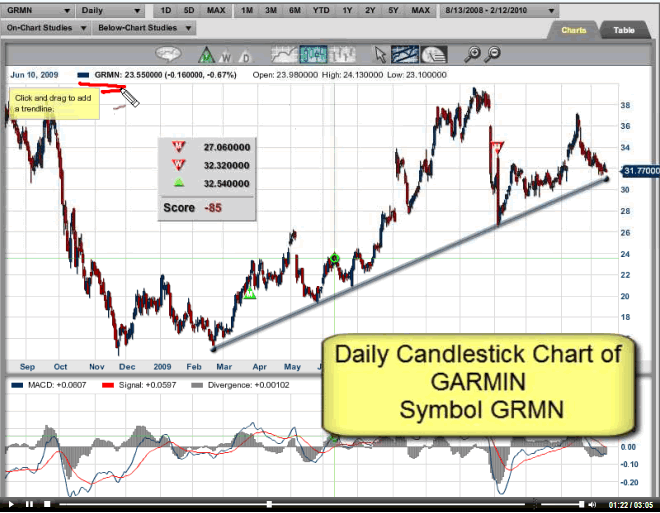Select historical MAX range button
660x513 pixels.
420,11
